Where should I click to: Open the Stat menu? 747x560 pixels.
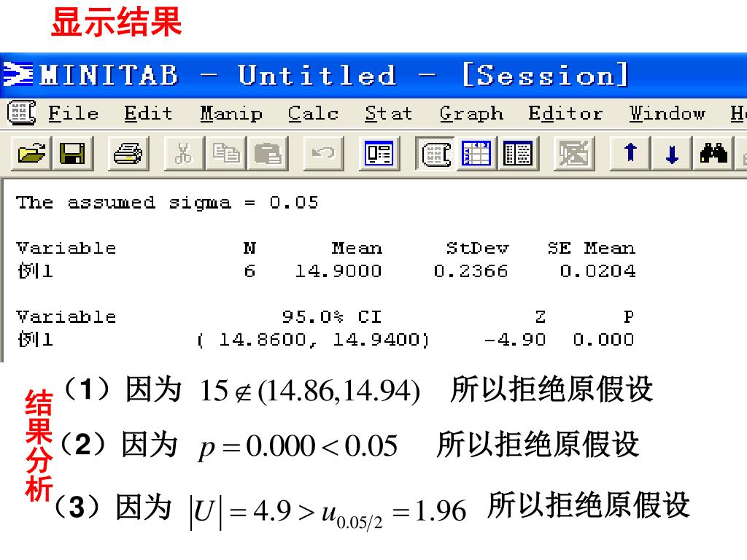click(388, 113)
